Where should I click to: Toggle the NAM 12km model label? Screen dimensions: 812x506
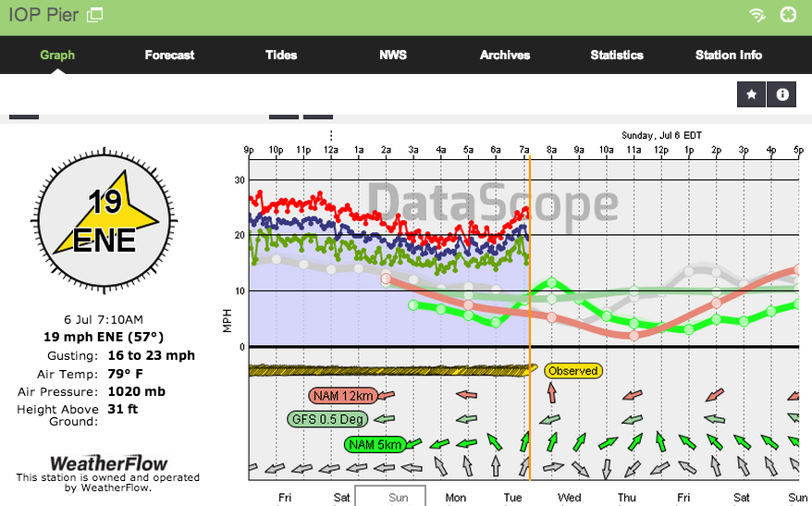(x=343, y=396)
